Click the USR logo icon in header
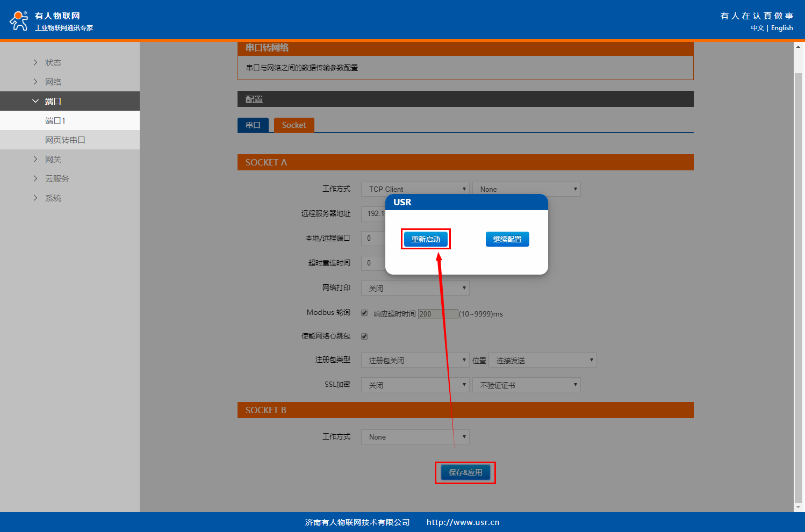The height and width of the screenshot is (532, 805). 19,20
